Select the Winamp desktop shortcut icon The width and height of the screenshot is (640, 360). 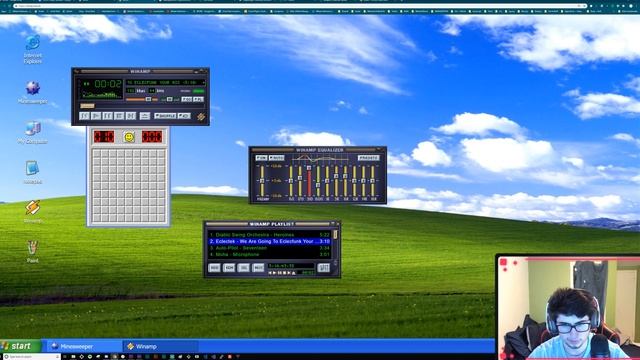pyautogui.click(x=33, y=211)
